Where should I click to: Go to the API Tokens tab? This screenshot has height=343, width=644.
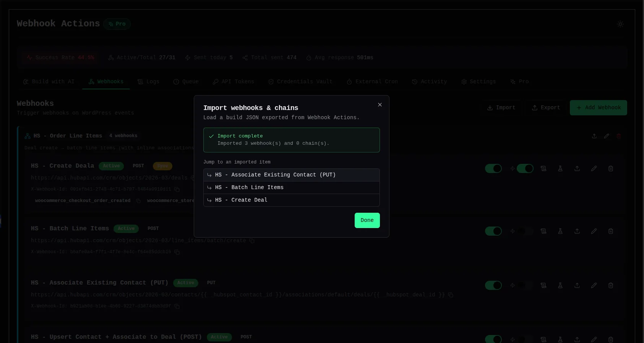234,82
